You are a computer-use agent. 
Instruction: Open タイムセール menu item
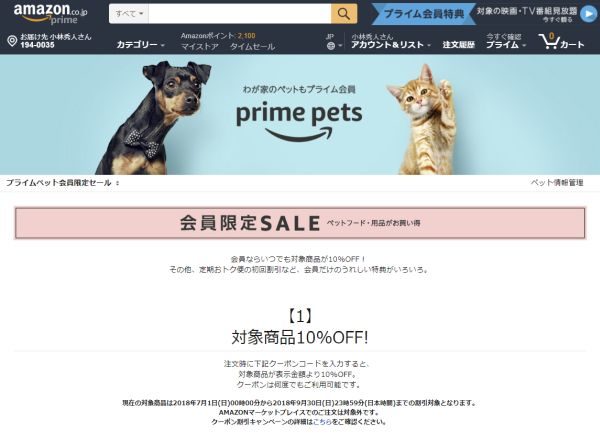(x=252, y=47)
